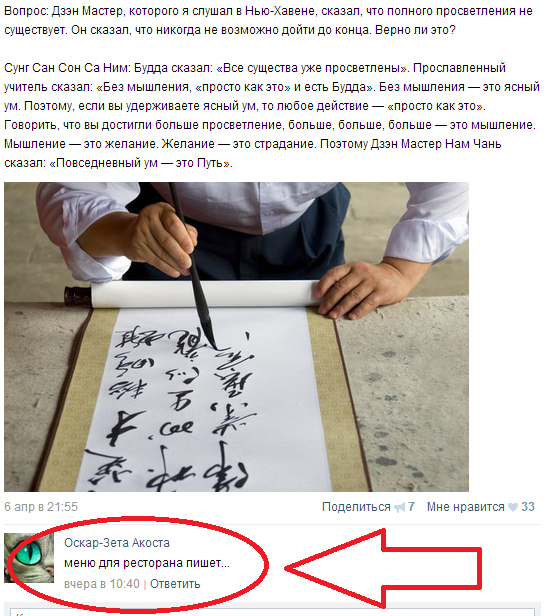Click the quote "Повседневный ум — это Путь"
This screenshot has width=548, height=616.
tap(141, 163)
